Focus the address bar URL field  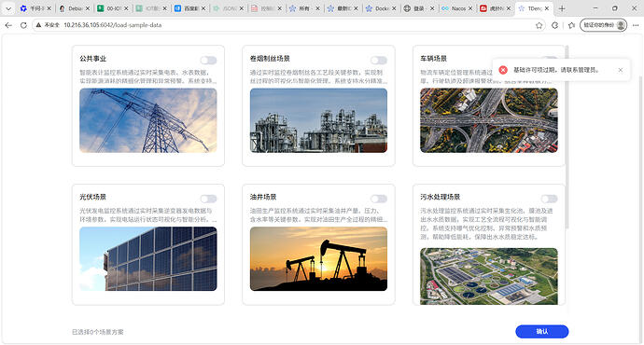[287, 25]
